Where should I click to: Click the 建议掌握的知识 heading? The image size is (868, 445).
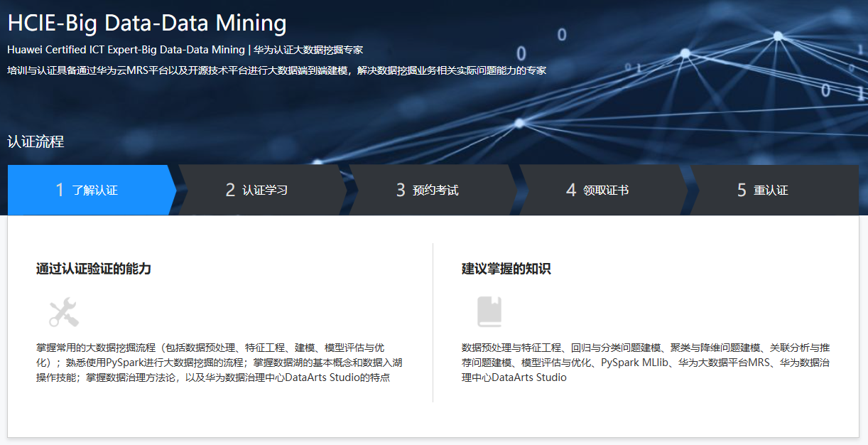point(506,269)
